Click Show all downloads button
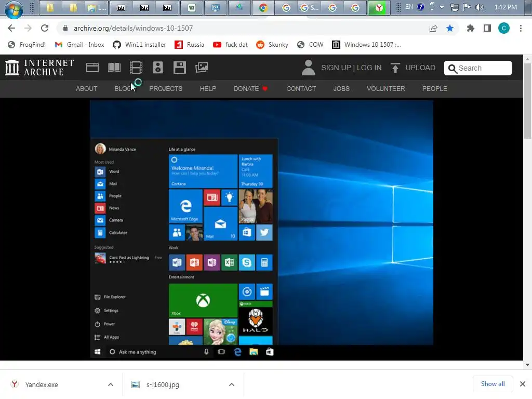The height and width of the screenshot is (399, 532). [493, 384]
